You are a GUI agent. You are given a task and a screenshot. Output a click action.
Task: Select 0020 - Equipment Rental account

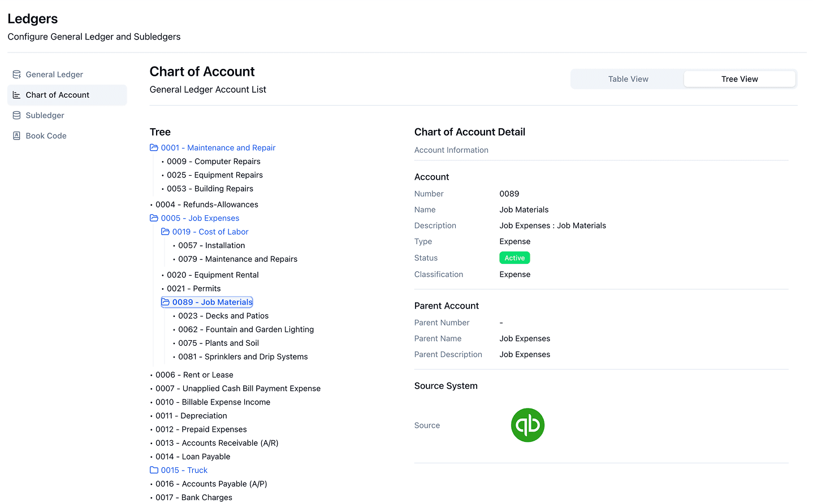[x=213, y=275]
